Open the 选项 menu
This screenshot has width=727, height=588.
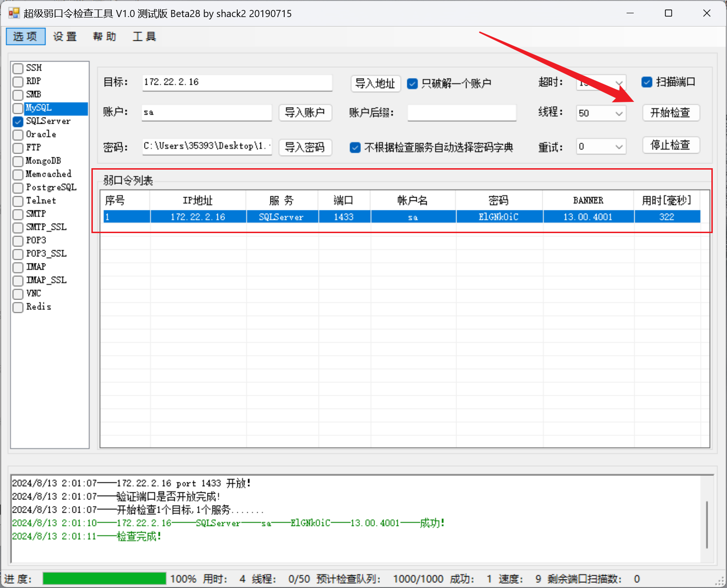26,36
